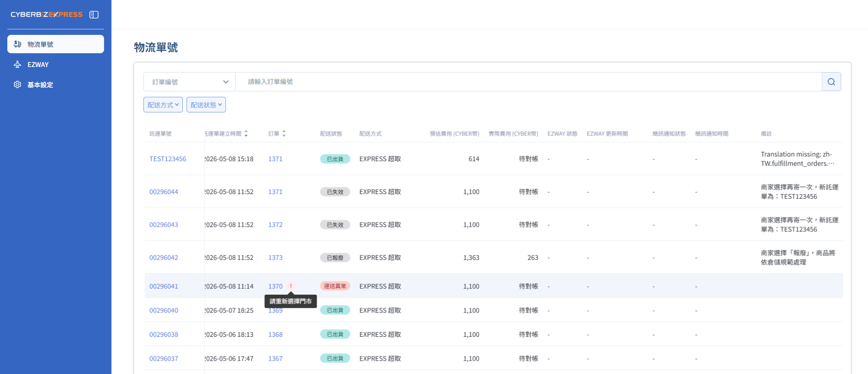Click the 物流單號 page heading

click(x=156, y=47)
